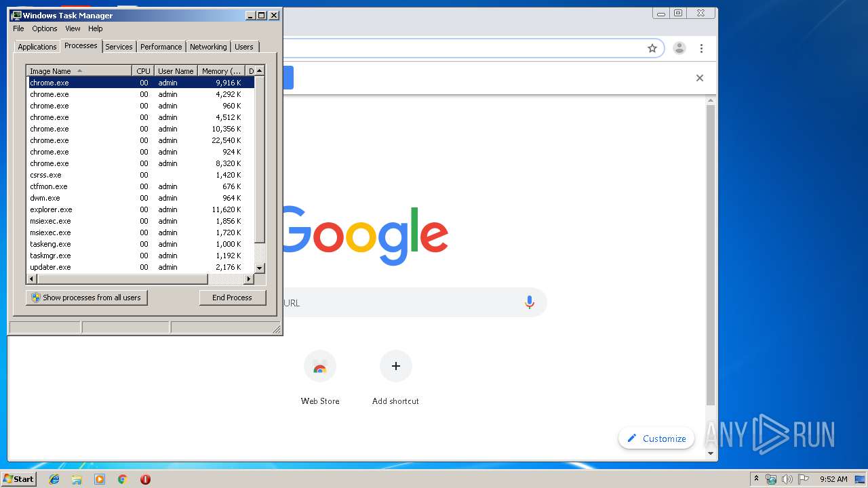
Task: Start a voice search with microphone
Action: click(530, 303)
